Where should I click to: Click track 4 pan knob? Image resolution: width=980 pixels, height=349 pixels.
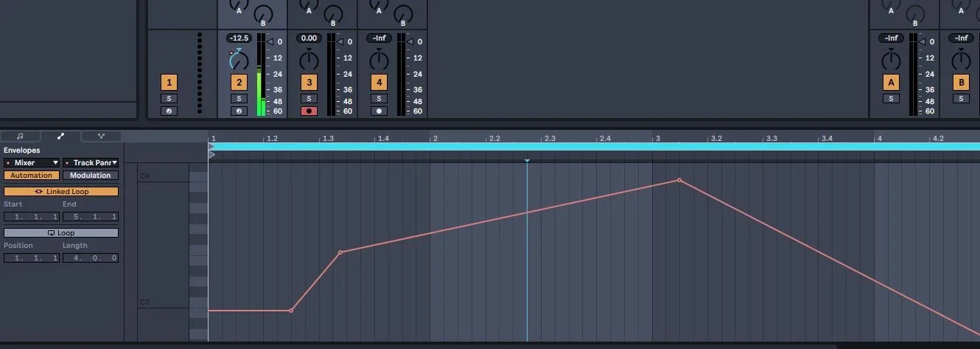tap(379, 60)
